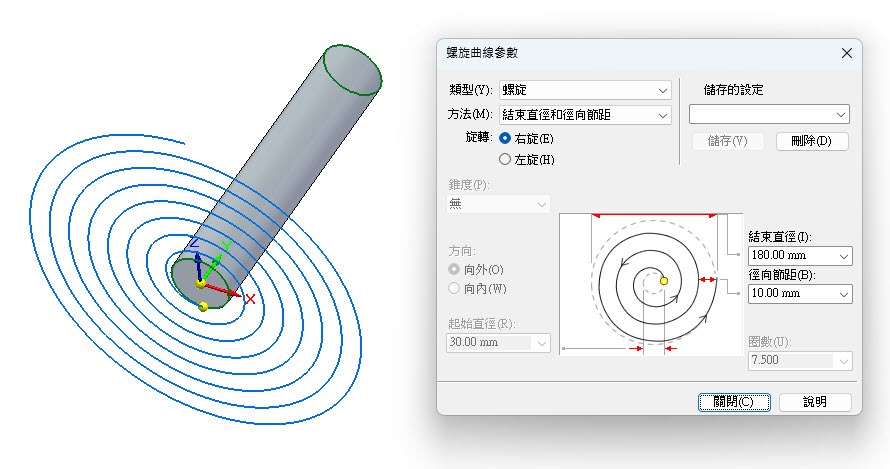Select the cylinder's top circular face
This screenshot has height=469, width=890.
[x=352, y=69]
